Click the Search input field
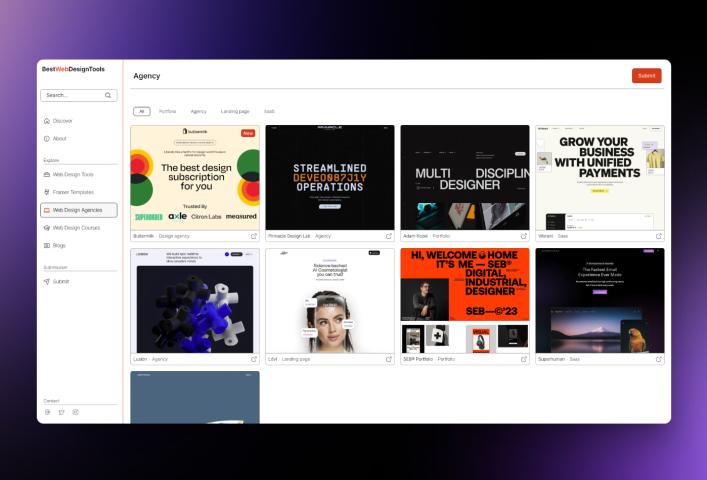The height and width of the screenshot is (480, 707). 72,95
